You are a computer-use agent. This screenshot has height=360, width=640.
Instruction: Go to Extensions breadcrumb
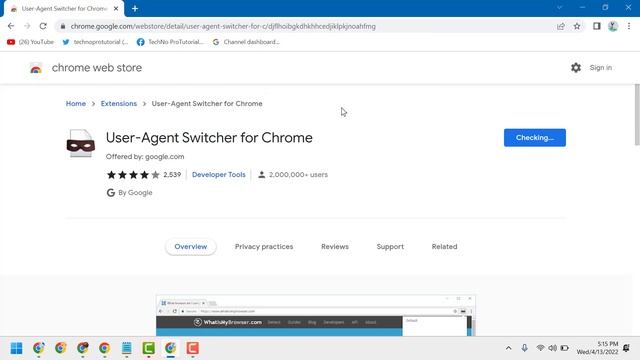pyautogui.click(x=119, y=104)
